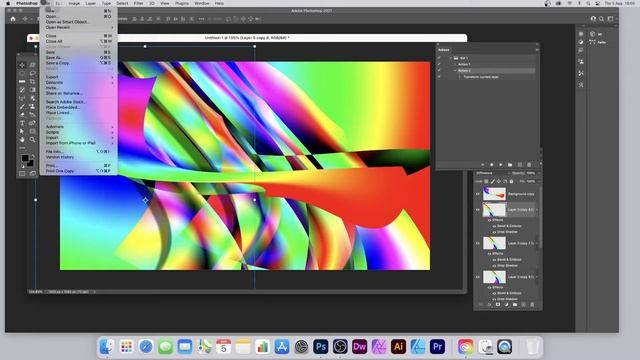Open comments speech-bubble panel icon
This screenshot has height=360, width=640.
pyautogui.click(x=581, y=50)
